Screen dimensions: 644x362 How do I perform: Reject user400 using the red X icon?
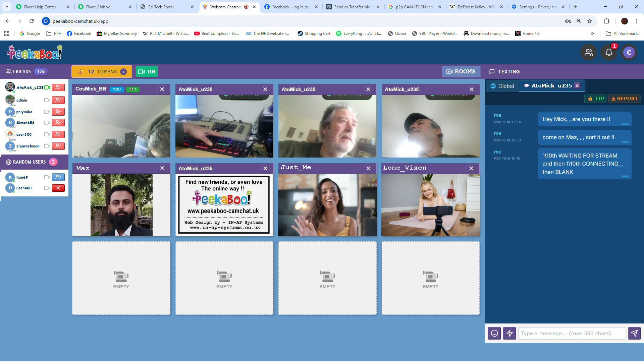58,188
